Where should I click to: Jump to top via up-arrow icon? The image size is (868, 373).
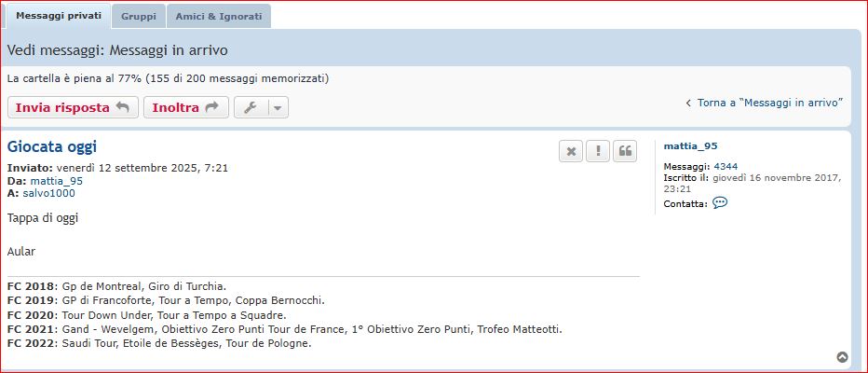click(x=842, y=357)
